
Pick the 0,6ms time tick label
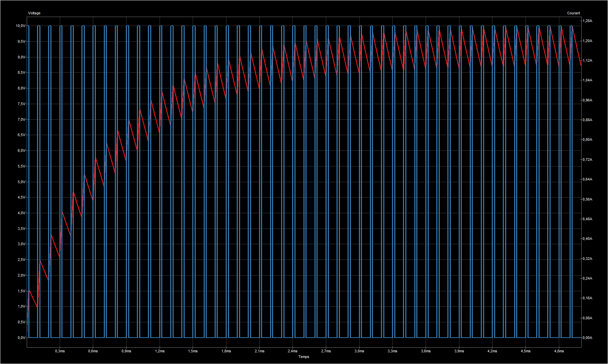point(93,351)
